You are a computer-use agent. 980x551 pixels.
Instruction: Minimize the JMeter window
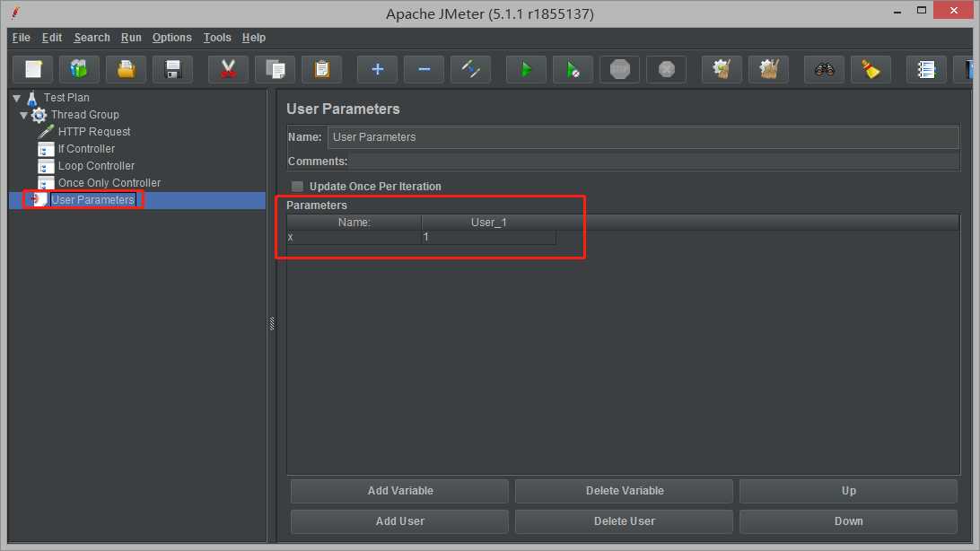pos(897,12)
